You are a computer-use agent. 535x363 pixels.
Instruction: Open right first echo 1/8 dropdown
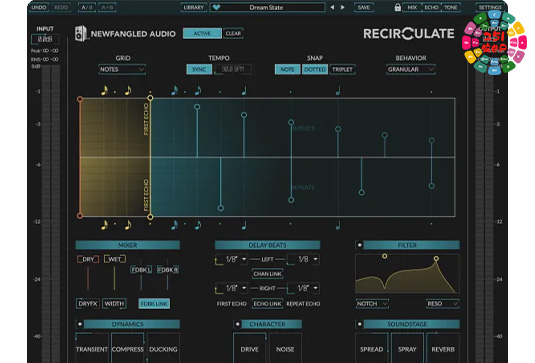(231, 288)
